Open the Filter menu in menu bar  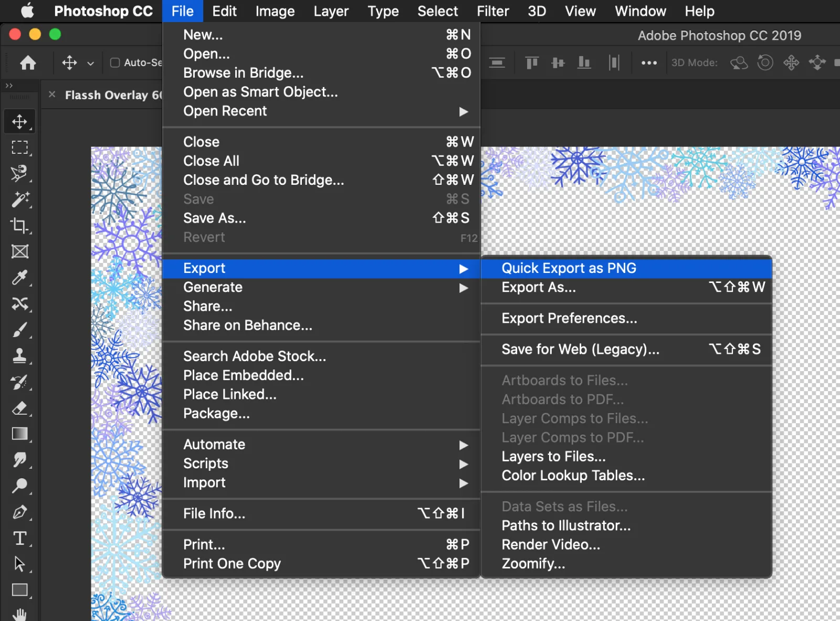pyautogui.click(x=493, y=11)
